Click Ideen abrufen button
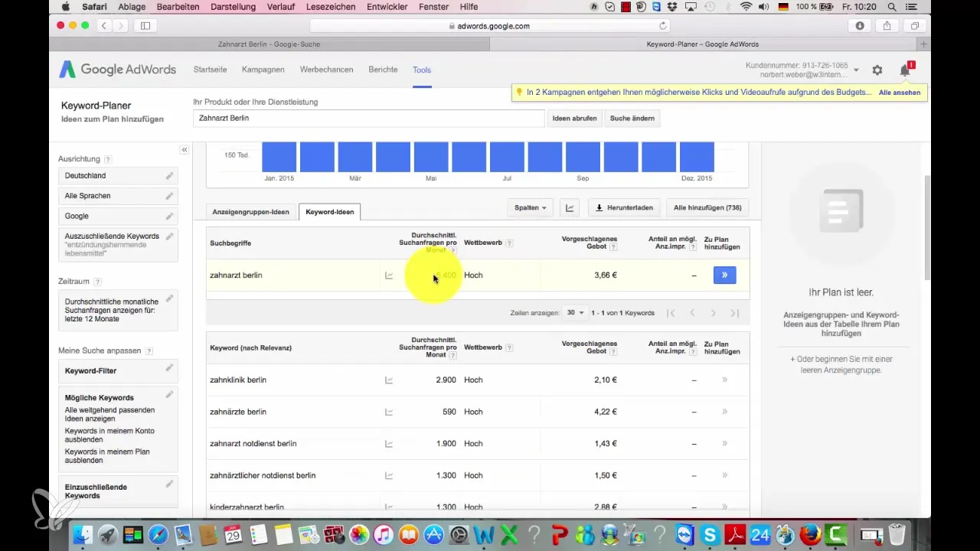 point(574,119)
